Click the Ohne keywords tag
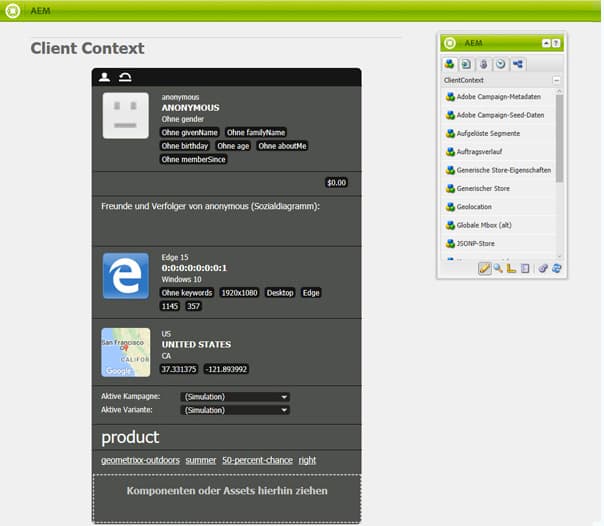This screenshot has height=526, width=604. pyautogui.click(x=187, y=293)
